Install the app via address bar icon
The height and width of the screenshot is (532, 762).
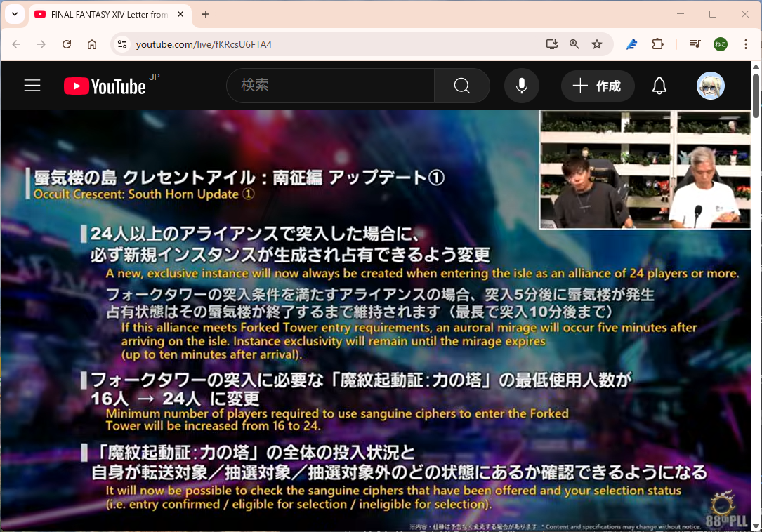click(x=551, y=44)
